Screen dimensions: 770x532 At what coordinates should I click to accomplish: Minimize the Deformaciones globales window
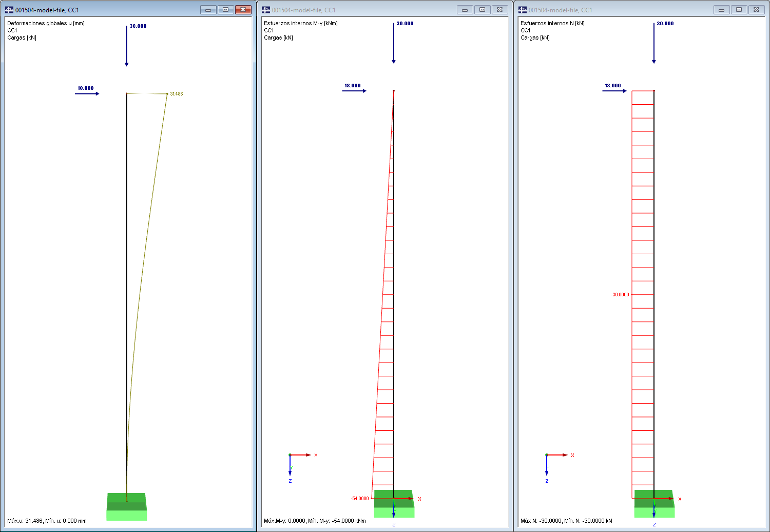pos(208,10)
